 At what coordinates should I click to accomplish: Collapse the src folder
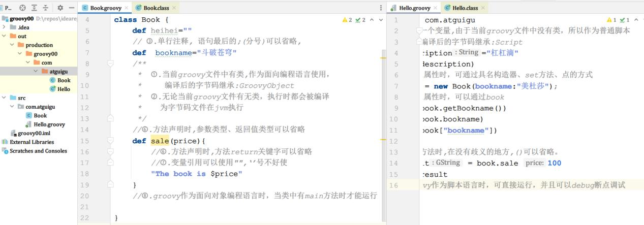[x=5, y=98]
